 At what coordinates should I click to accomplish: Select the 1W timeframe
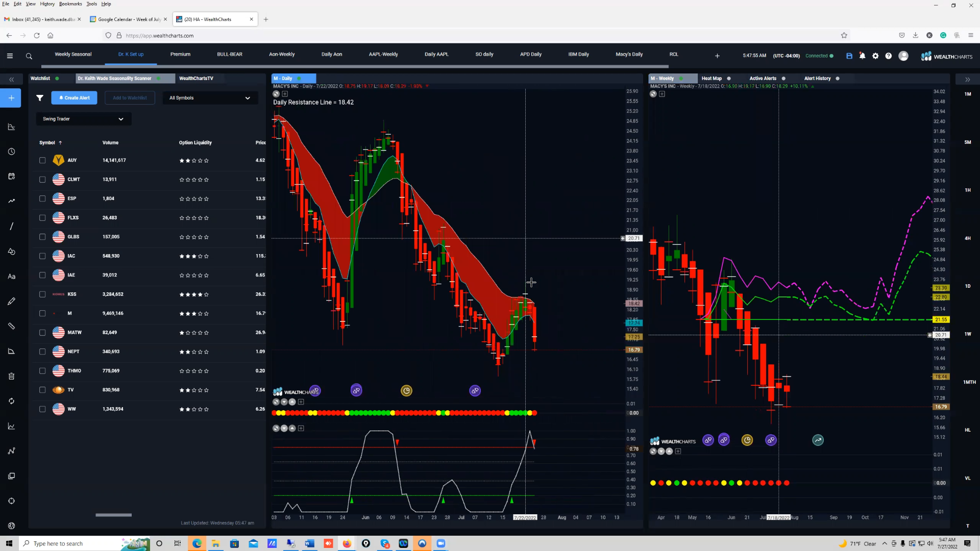point(967,334)
